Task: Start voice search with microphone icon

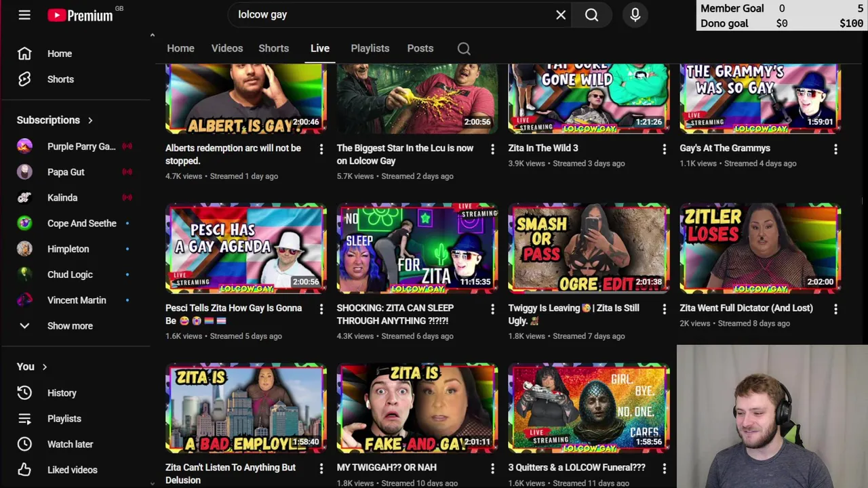Action: pyautogui.click(x=635, y=15)
